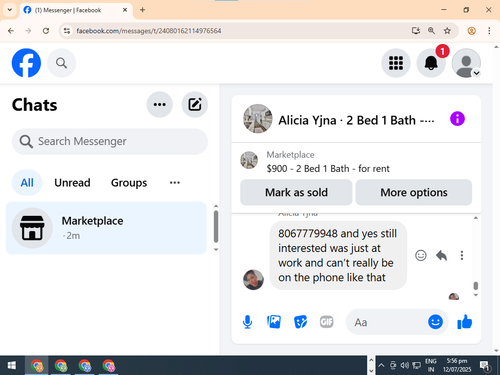Open Chrome three-dot menu

[x=489, y=31]
